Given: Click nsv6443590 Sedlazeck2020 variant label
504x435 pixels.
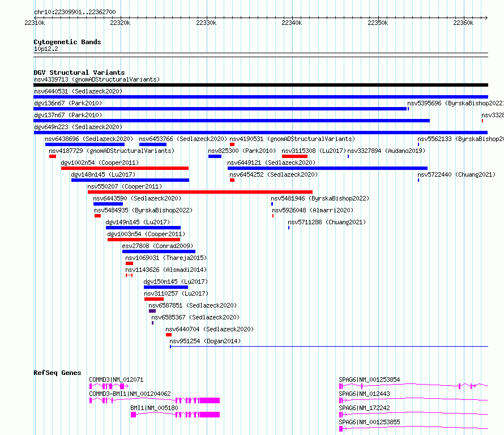Looking at the screenshot, I should click(137, 198).
